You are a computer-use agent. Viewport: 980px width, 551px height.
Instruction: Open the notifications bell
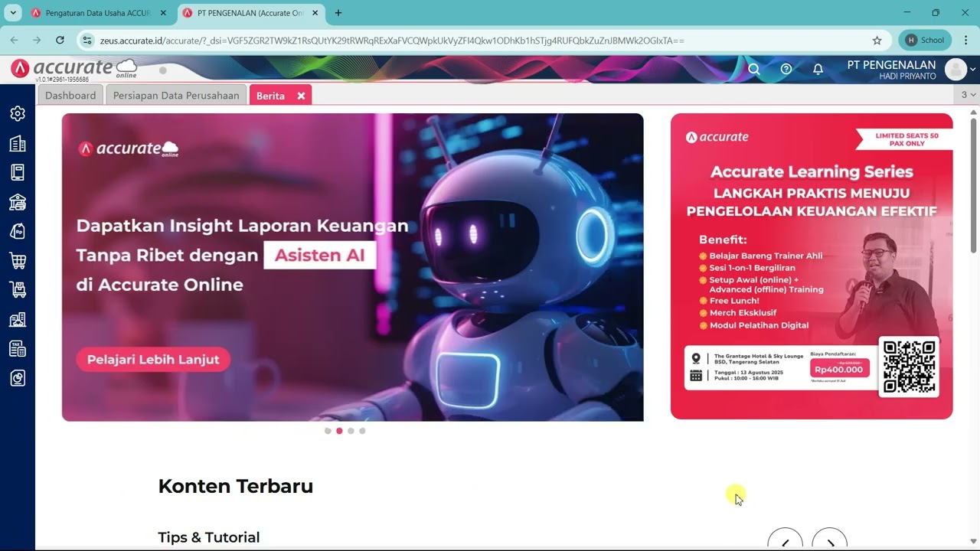(818, 69)
